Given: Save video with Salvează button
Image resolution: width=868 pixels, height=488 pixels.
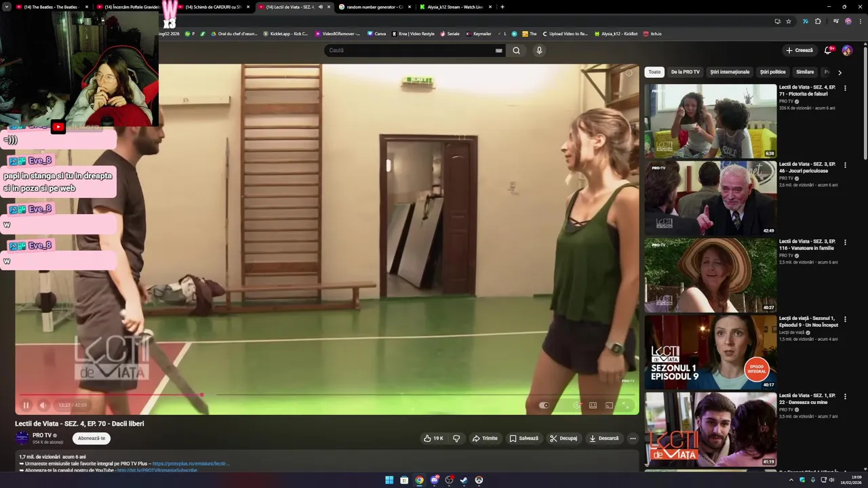Looking at the screenshot, I should click(524, 439).
